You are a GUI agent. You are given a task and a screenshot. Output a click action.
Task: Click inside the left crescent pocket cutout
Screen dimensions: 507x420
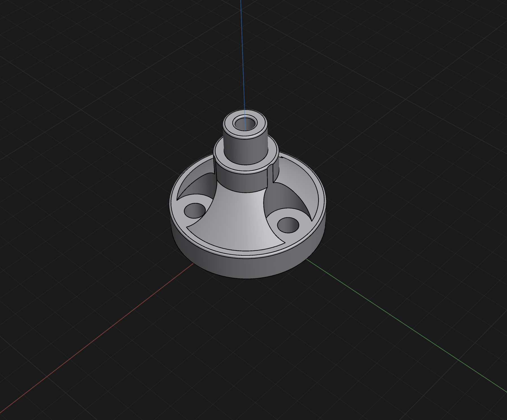(195, 186)
